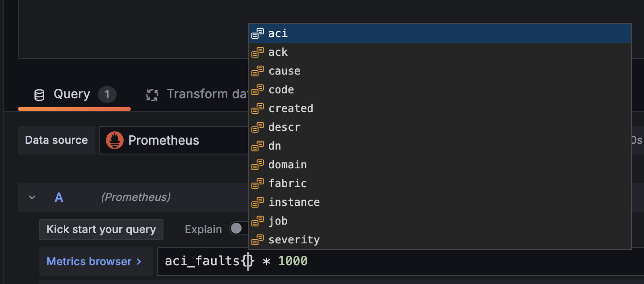This screenshot has height=284, width=644.
Task: Click the Prometheus flame logo icon
Action: (x=115, y=140)
